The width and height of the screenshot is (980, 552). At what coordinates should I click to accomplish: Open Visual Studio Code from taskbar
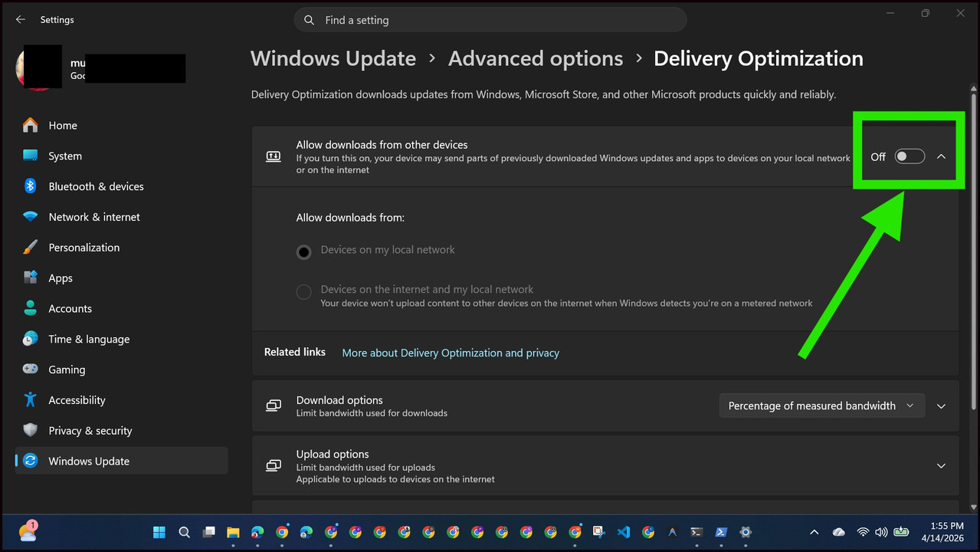point(624,532)
